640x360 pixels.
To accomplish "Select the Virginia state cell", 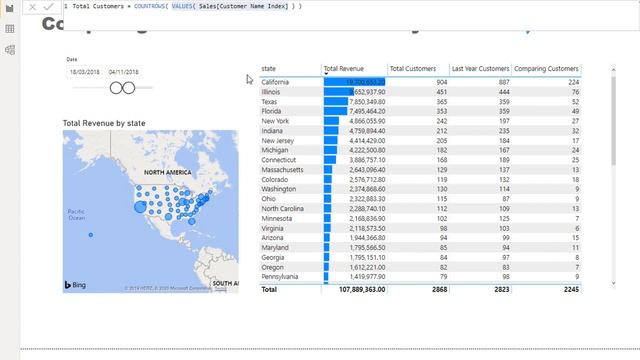I will pos(272,228).
